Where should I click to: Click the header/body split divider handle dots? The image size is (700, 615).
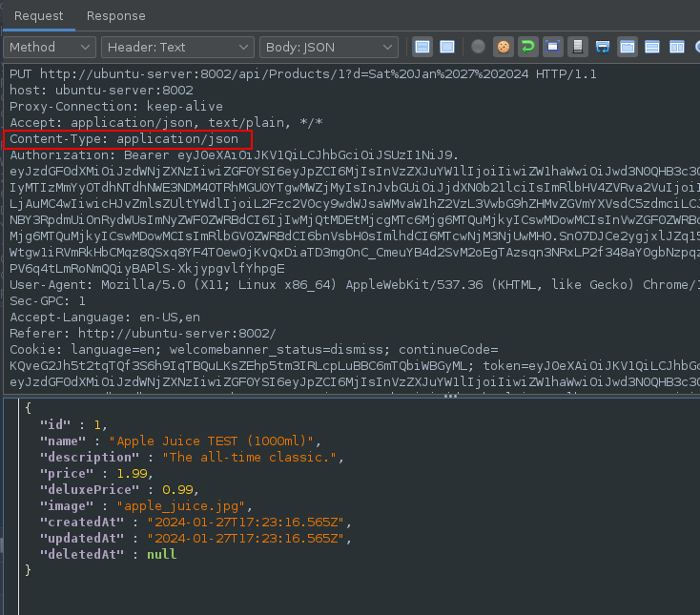tap(450, 396)
